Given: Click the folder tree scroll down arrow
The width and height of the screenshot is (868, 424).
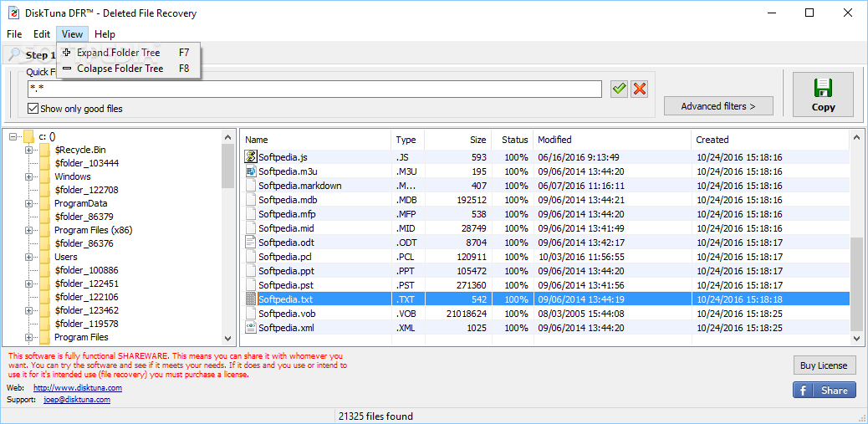Looking at the screenshot, I should 227,338.
